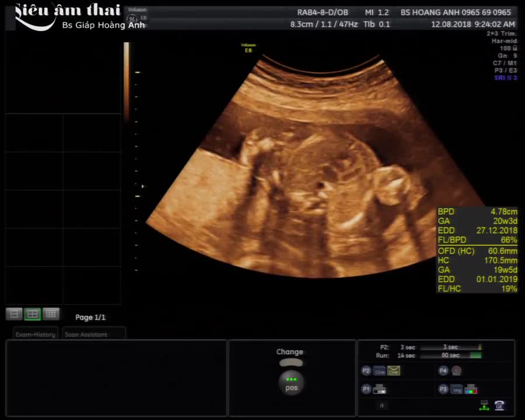Click the P4 button badge
The image size is (525, 420).
[x=443, y=370]
